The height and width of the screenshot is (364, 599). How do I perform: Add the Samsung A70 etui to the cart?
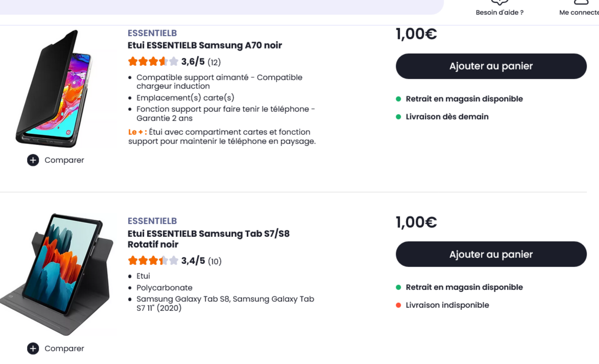click(x=491, y=66)
